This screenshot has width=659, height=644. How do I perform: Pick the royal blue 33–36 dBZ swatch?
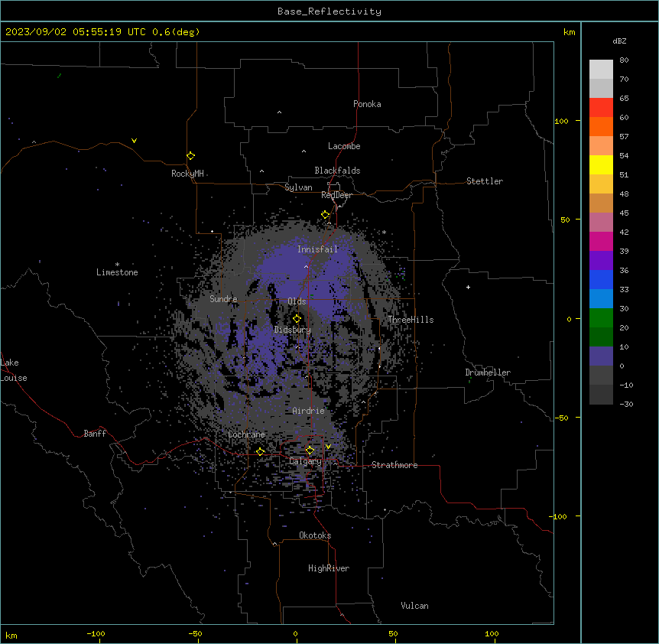click(x=601, y=280)
